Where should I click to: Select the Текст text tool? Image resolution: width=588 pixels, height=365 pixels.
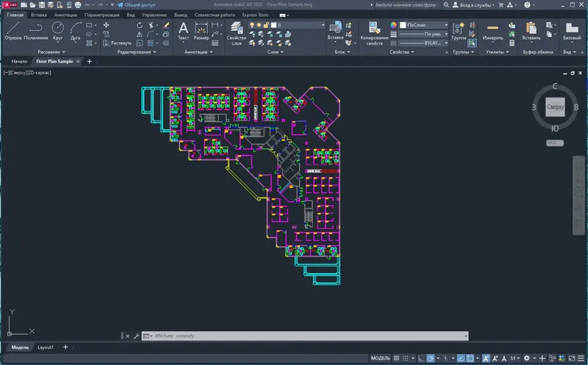[x=183, y=31]
